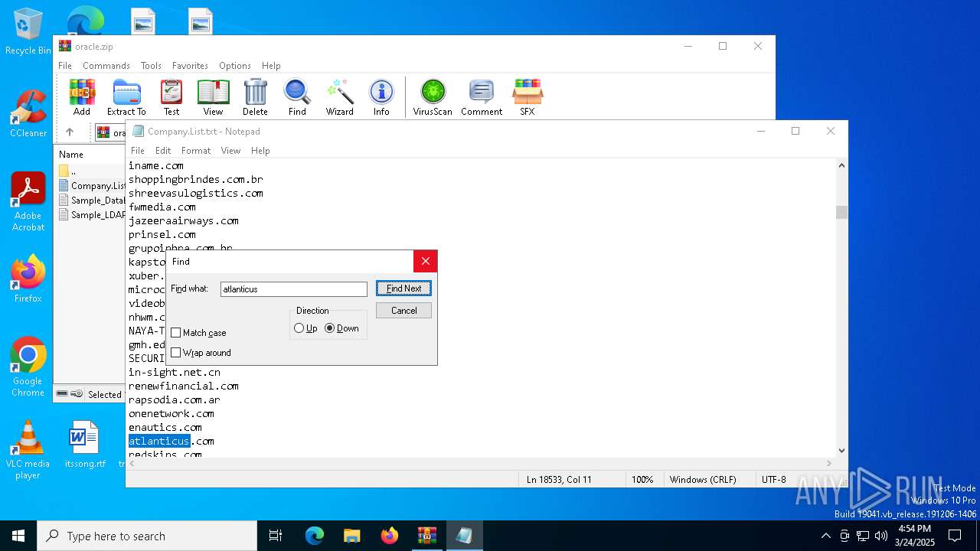Screen dimensions: 980x551
Task: Open volume control in tray
Action: click(881, 536)
